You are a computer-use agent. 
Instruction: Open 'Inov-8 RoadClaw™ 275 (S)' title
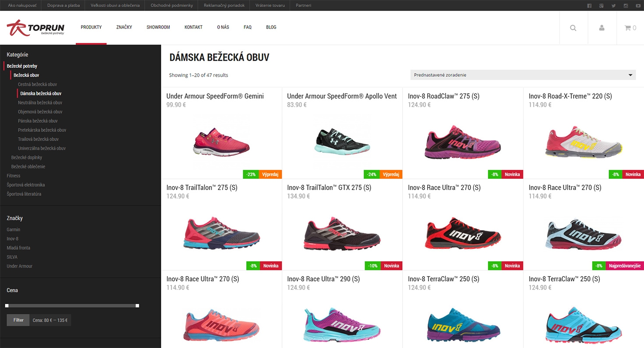443,96
